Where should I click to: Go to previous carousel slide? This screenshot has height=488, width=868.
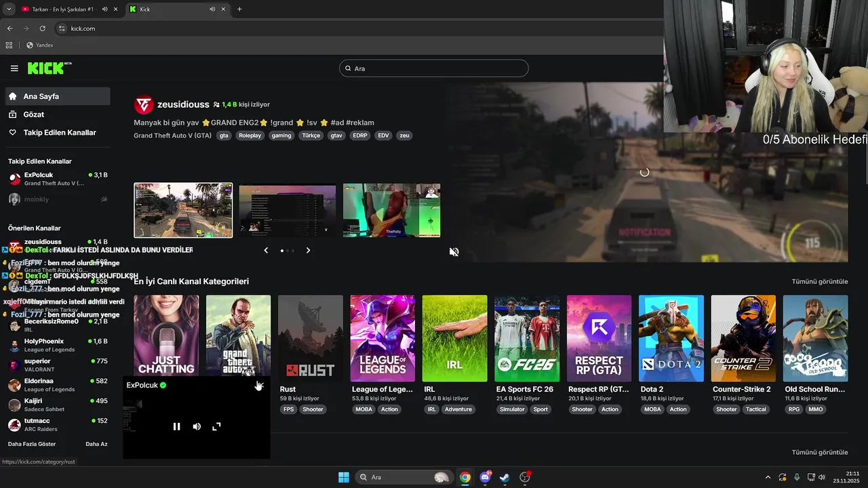coord(266,250)
